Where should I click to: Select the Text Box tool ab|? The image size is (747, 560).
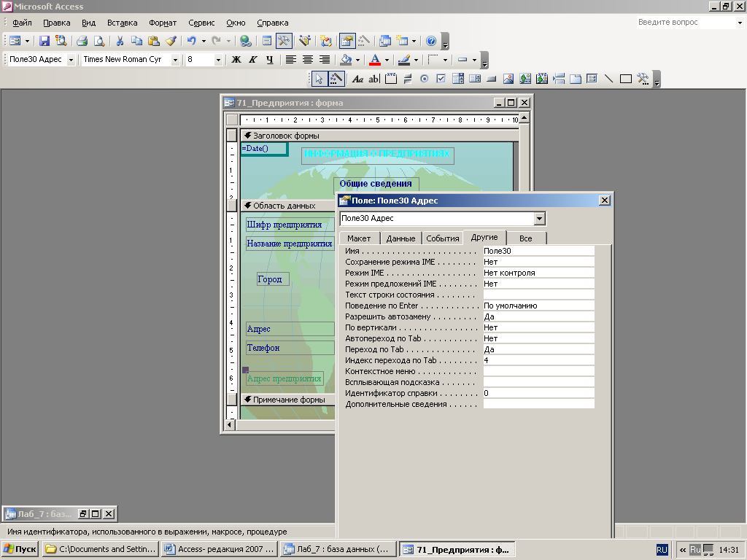tap(374, 79)
